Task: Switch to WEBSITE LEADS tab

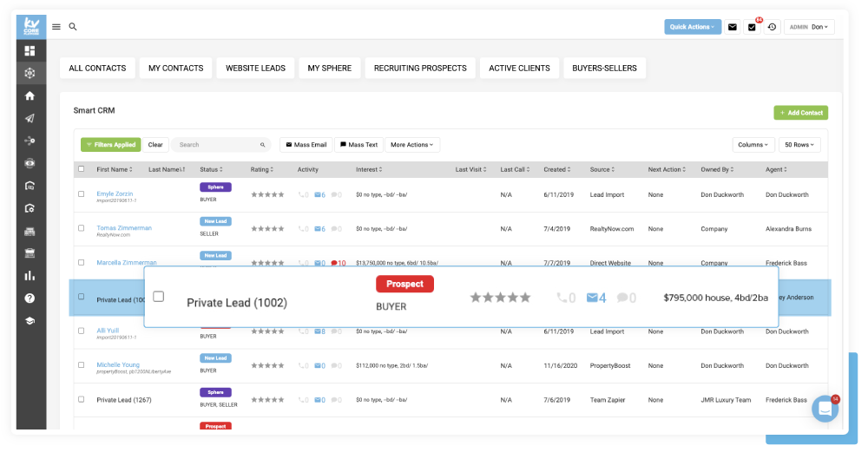Action: click(x=255, y=68)
